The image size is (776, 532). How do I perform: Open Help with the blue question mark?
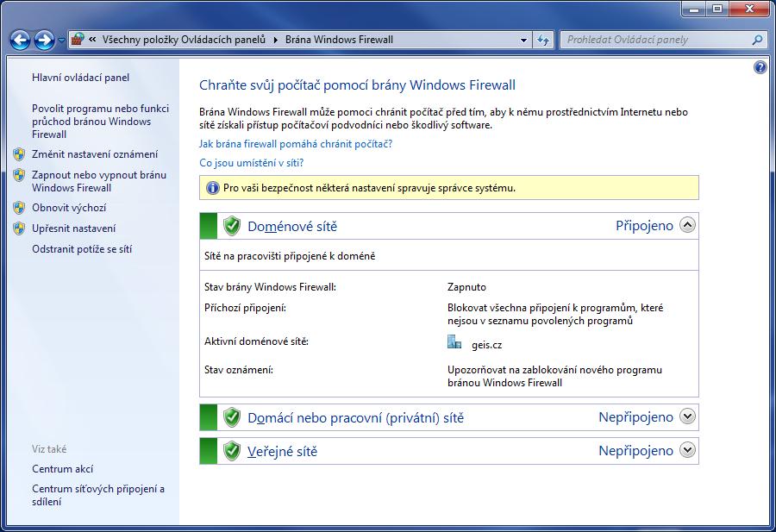pos(760,67)
